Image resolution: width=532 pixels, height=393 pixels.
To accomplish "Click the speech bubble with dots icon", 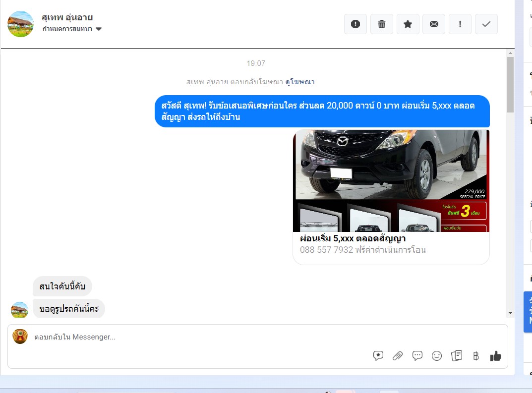I will tap(417, 355).
